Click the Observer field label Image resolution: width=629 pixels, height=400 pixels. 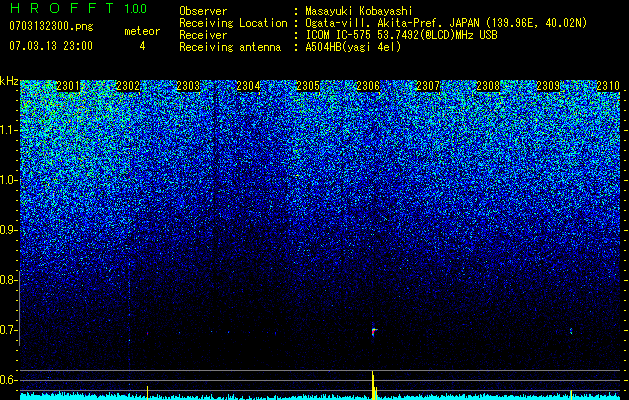coord(203,11)
